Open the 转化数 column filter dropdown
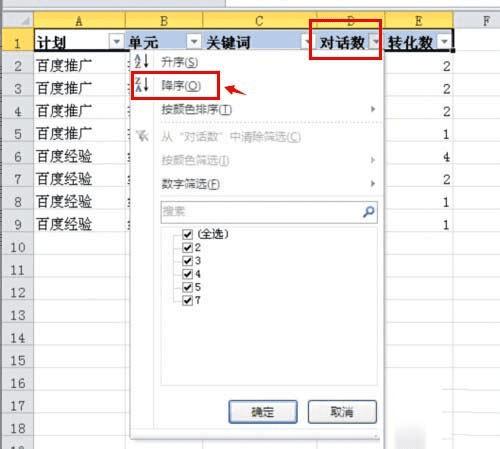Viewport: 500px width, 449px height. (445, 42)
